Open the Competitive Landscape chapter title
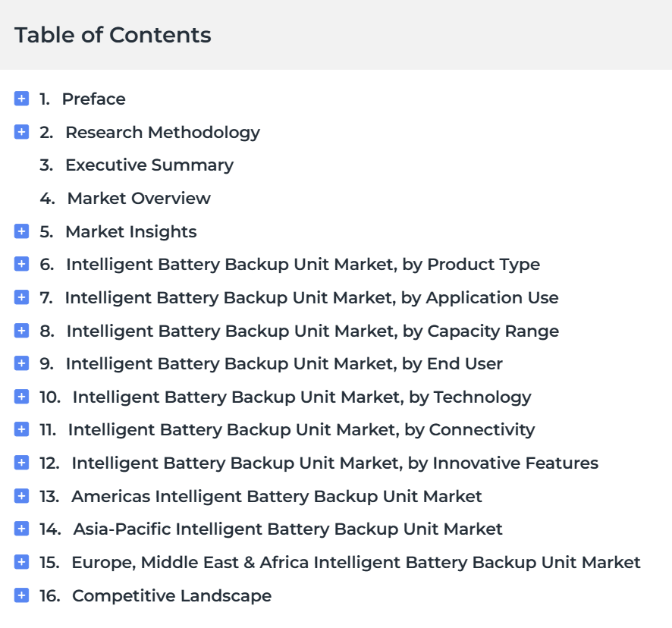The width and height of the screenshot is (672, 628). (172, 596)
